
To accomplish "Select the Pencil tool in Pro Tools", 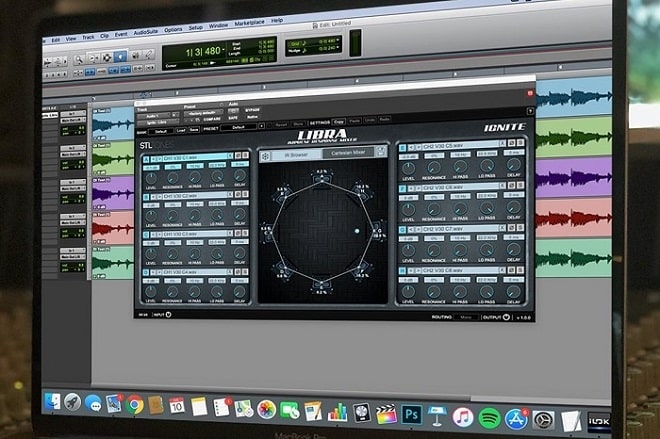I will click(149, 54).
